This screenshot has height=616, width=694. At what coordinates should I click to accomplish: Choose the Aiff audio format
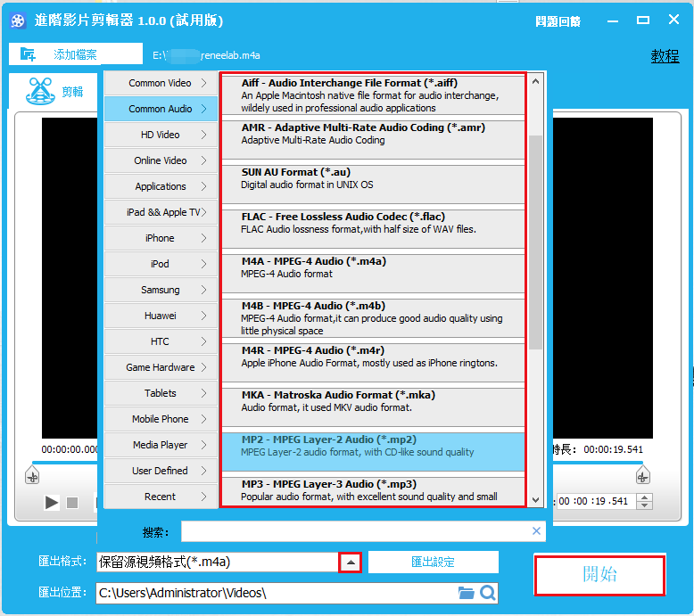373,95
